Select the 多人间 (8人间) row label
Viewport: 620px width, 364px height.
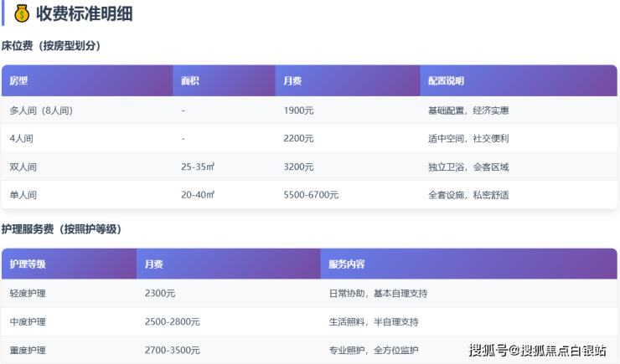(41, 110)
